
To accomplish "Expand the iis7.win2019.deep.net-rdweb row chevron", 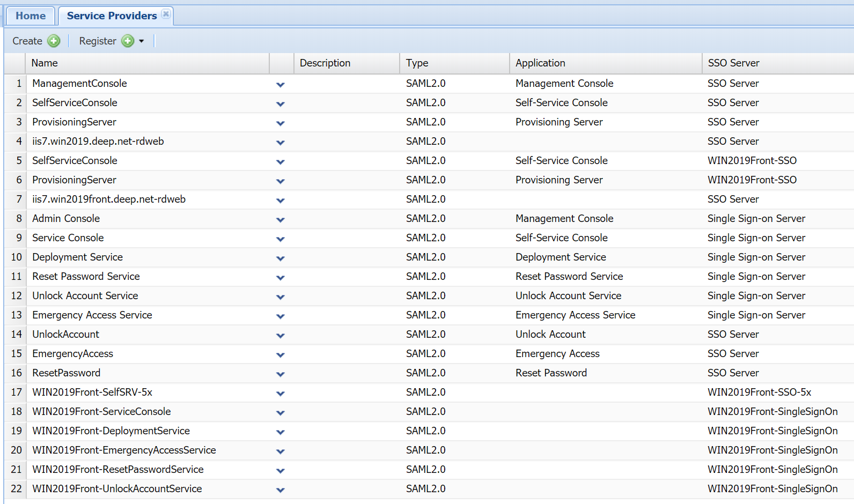I will (x=280, y=142).
